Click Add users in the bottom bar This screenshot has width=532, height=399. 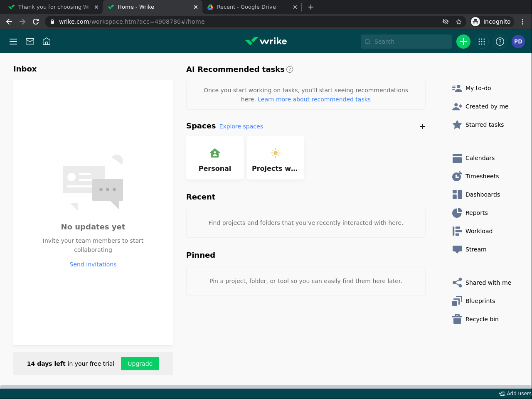coord(515,394)
